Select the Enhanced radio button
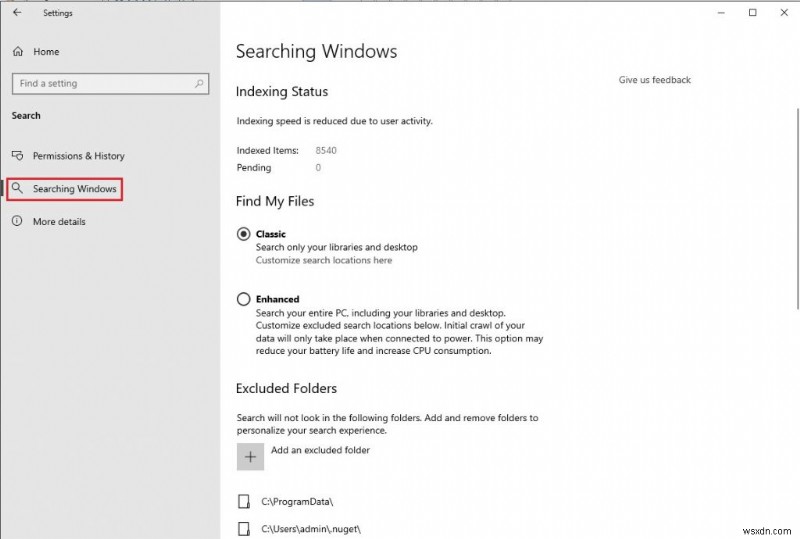This screenshot has width=800, height=539. [243, 299]
